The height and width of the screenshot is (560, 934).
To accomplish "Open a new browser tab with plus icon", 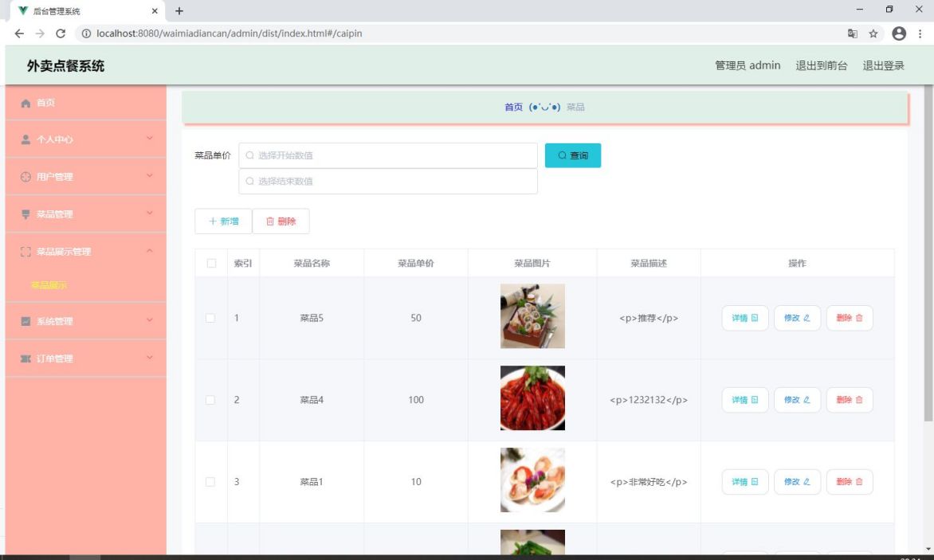I will pyautogui.click(x=179, y=10).
